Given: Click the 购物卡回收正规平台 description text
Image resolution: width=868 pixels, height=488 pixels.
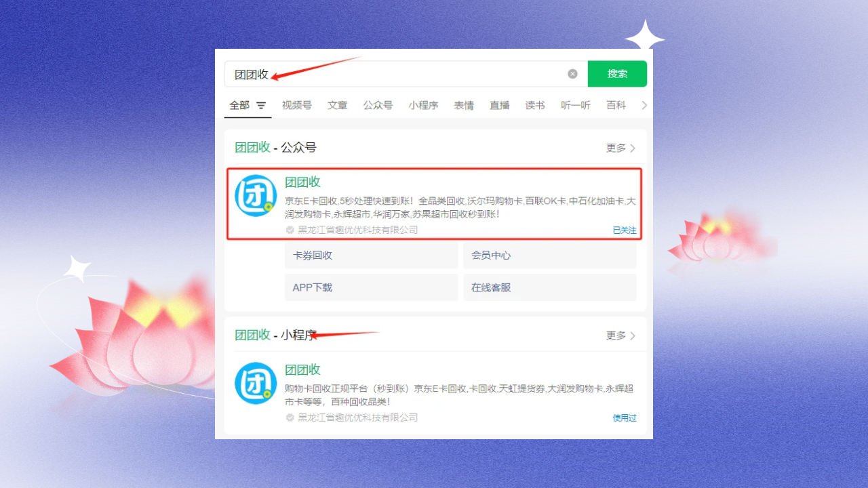Looking at the screenshot, I should pos(460,395).
